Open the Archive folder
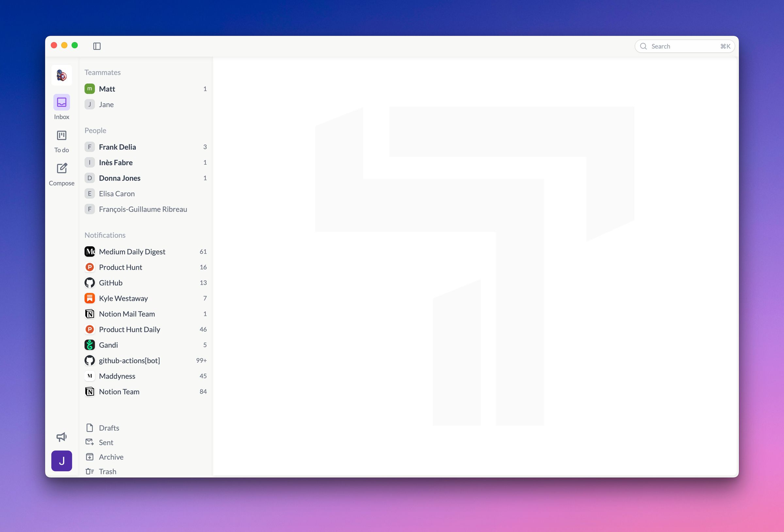This screenshot has width=784, height=532. coord(111,457)
